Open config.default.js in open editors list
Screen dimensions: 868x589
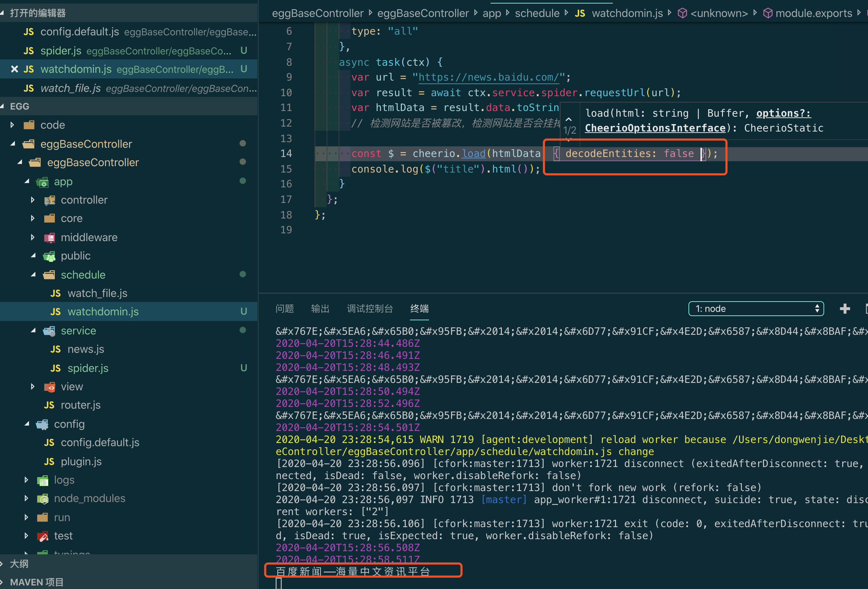point(129,32)
